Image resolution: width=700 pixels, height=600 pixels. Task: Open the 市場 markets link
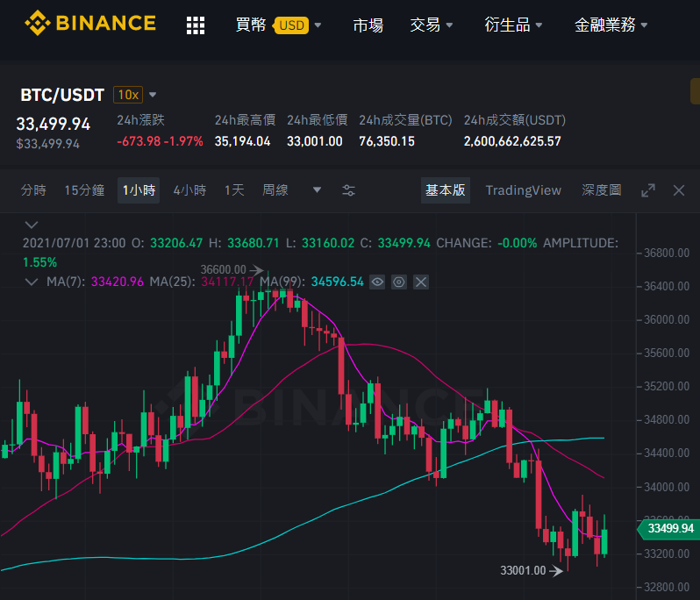tap(368, 25)
